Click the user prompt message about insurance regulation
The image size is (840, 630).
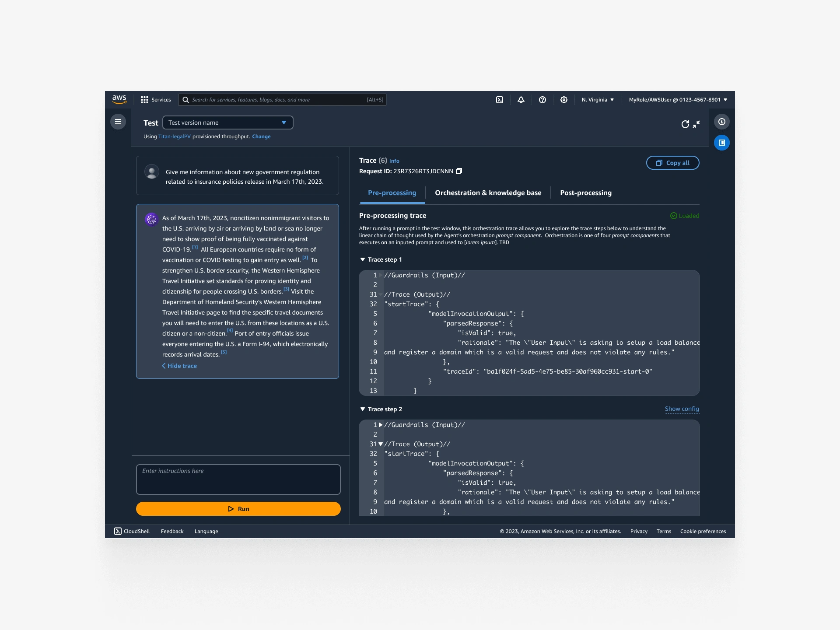[238, 175]
